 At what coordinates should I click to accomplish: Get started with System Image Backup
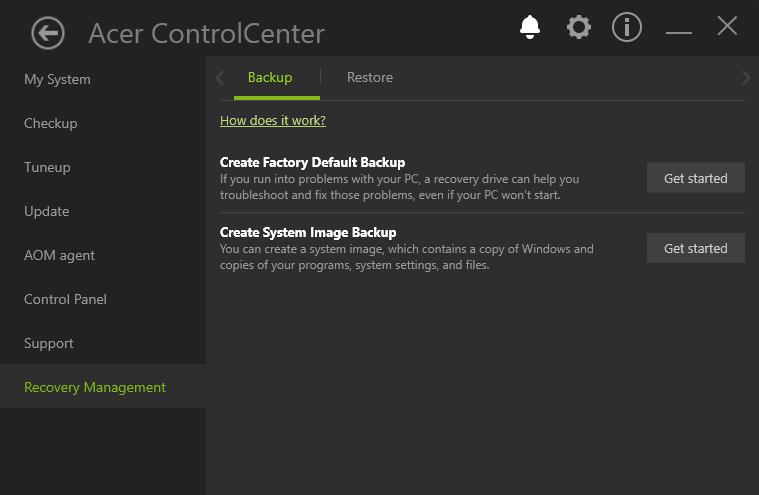(696, 248)
